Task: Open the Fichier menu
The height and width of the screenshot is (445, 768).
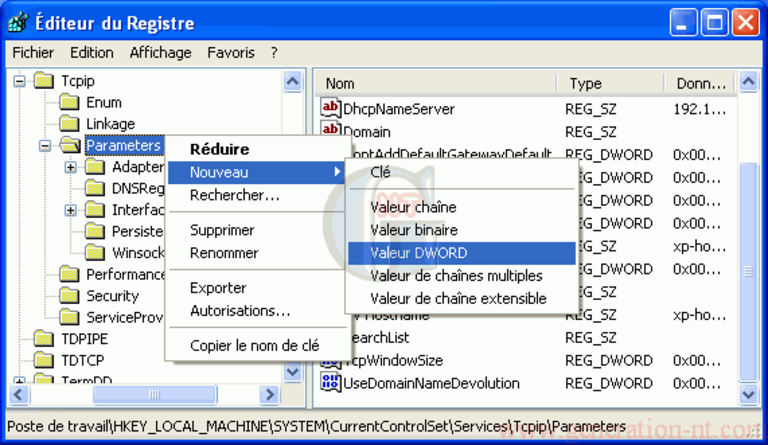Action: point(33,52)
